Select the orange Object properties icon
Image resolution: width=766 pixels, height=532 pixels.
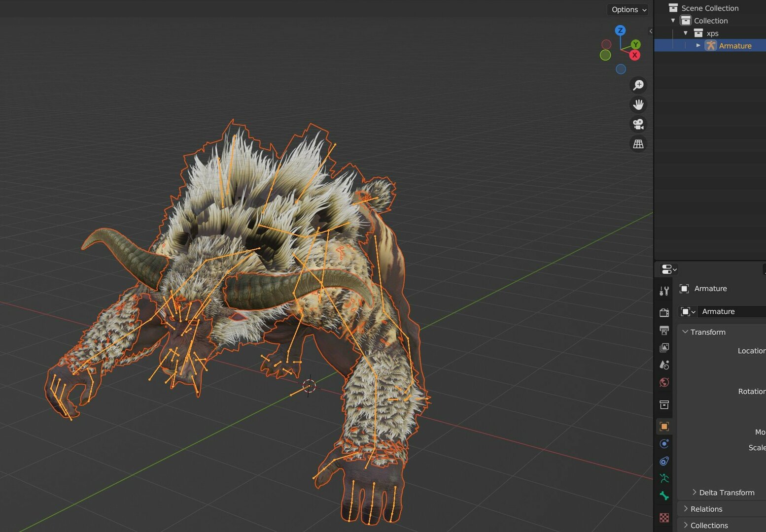tap(664, 426)
